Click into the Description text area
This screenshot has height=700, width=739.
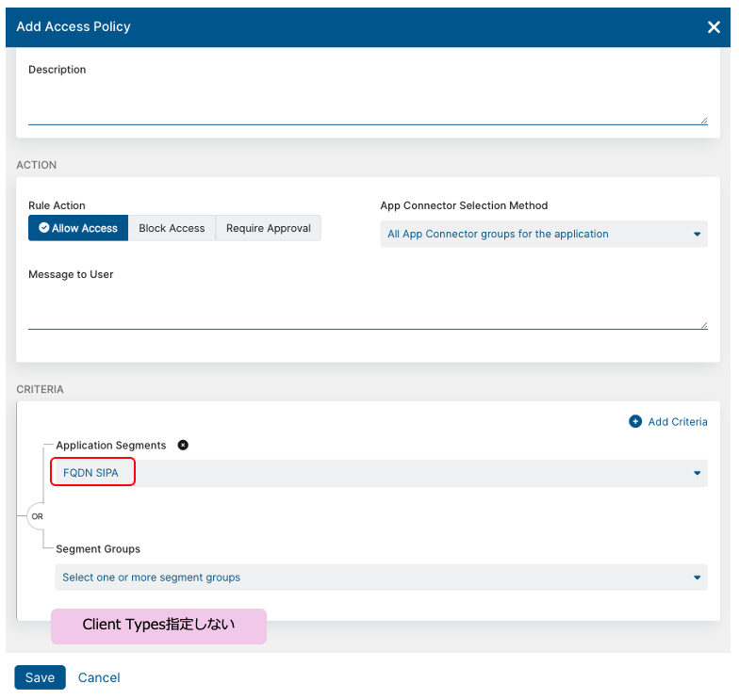click(x=368, y=102)
